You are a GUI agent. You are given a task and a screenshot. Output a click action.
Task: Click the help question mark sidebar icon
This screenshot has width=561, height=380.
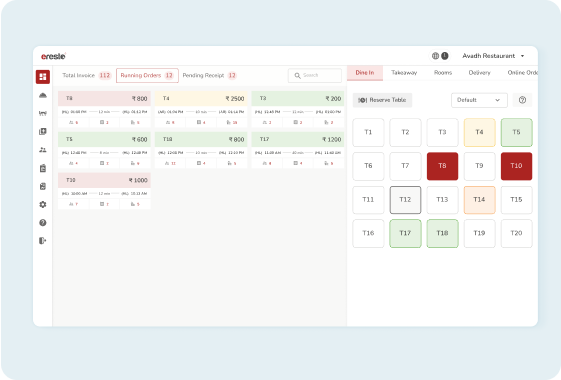click(x=43, y=223)
